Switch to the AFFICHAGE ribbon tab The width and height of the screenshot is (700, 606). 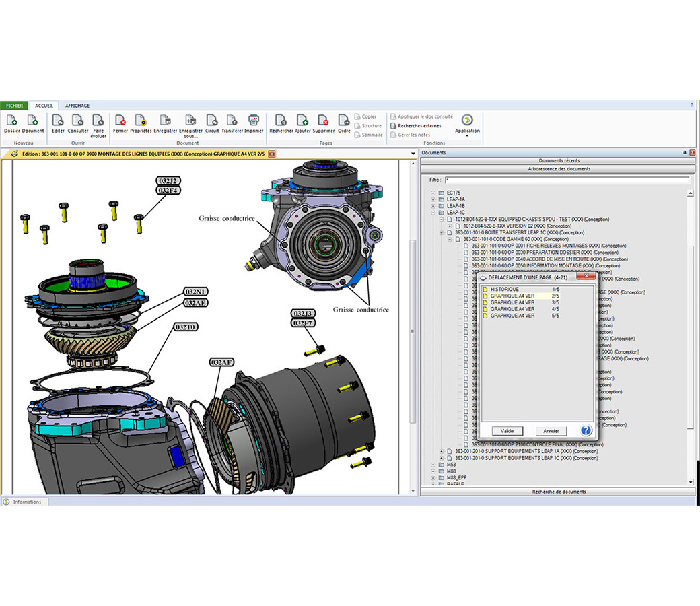coord(77,106)
